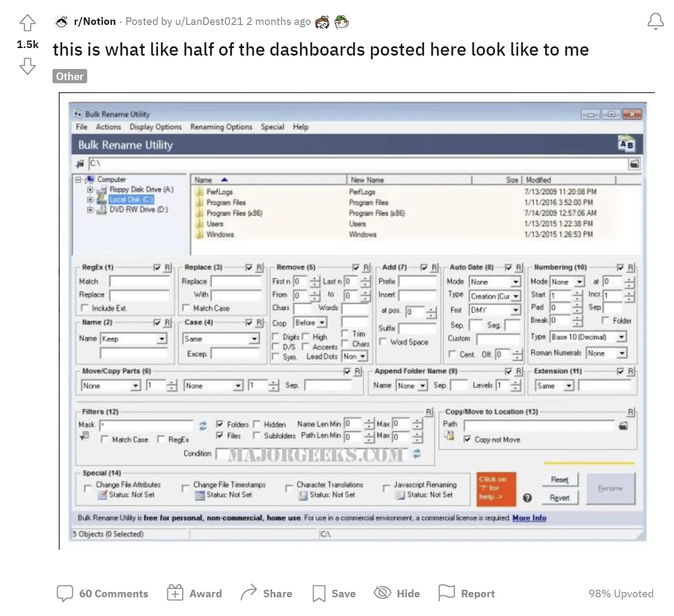Save the post

pyautogui.click(x=334, y=593)
